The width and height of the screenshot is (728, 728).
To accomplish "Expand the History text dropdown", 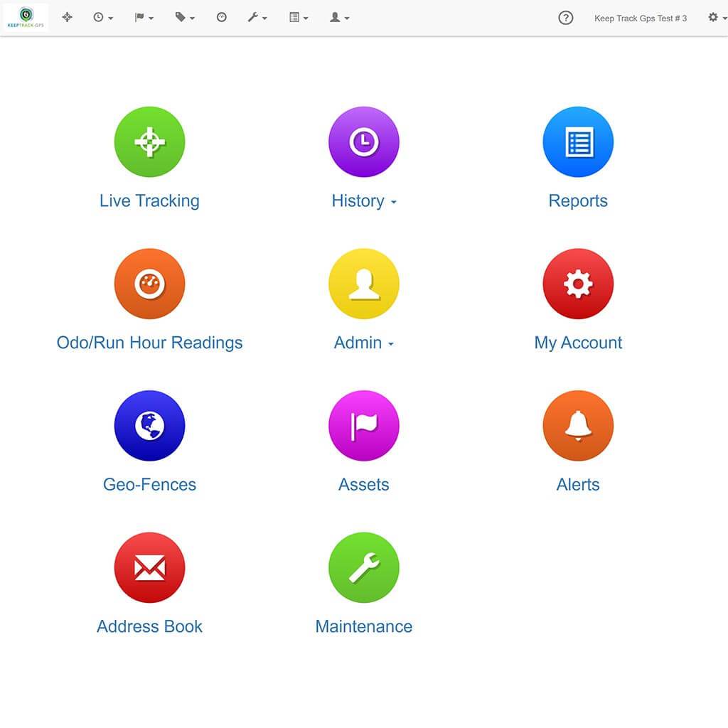I will point(364,201).
